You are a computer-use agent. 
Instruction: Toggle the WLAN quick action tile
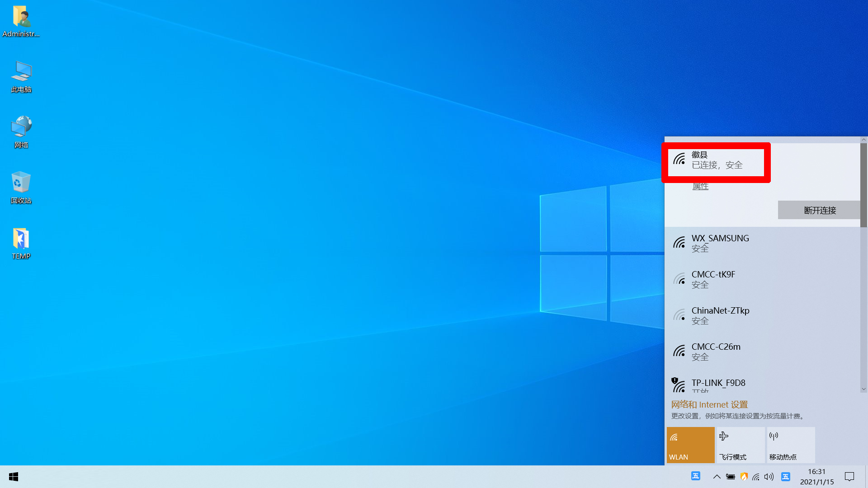(x=690, y=445)
